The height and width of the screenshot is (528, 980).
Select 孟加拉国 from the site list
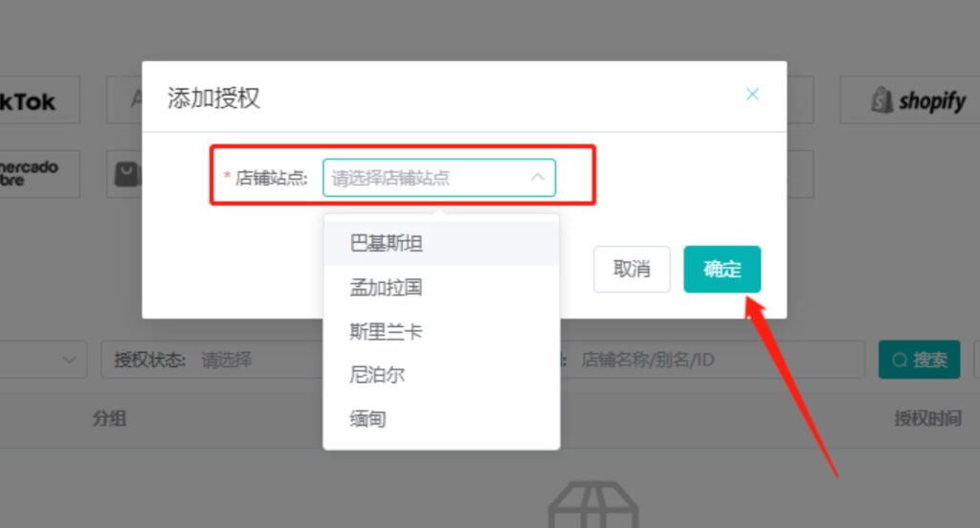click(x=441, y=287)
